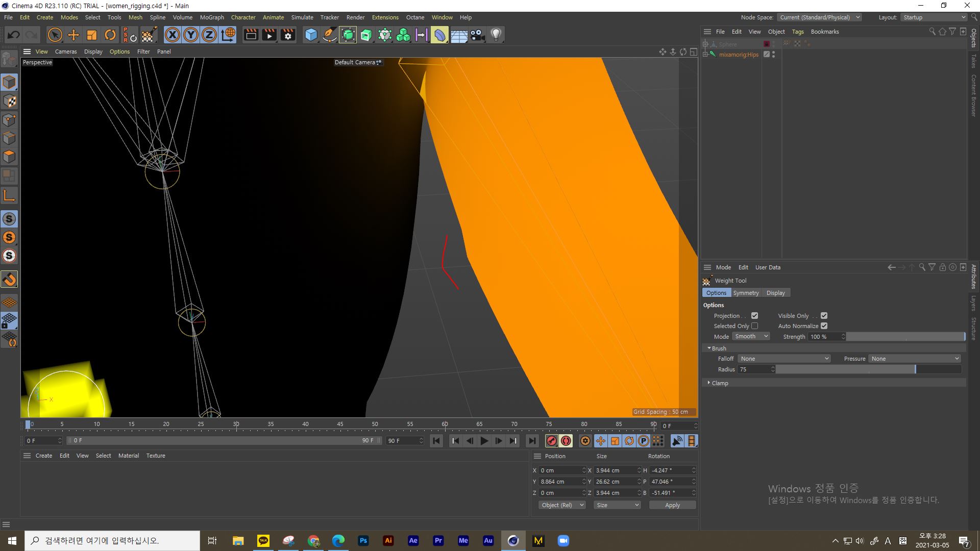Toggle the Z axis lock
Screen dimensions: 980x551
209,35
